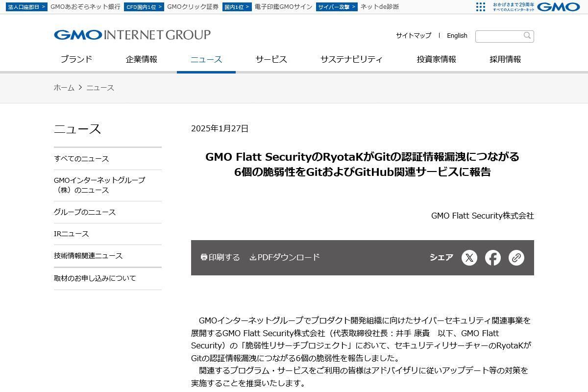Open the サステナビリティ menu
The height and width of the screenshot is (392, 588).
click(351, 59)
